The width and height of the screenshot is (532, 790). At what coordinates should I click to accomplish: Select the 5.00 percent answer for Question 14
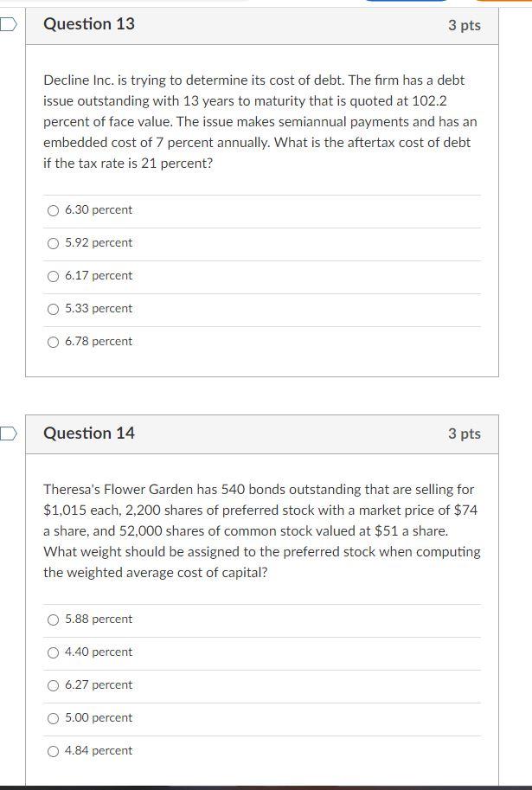[51, 717]
